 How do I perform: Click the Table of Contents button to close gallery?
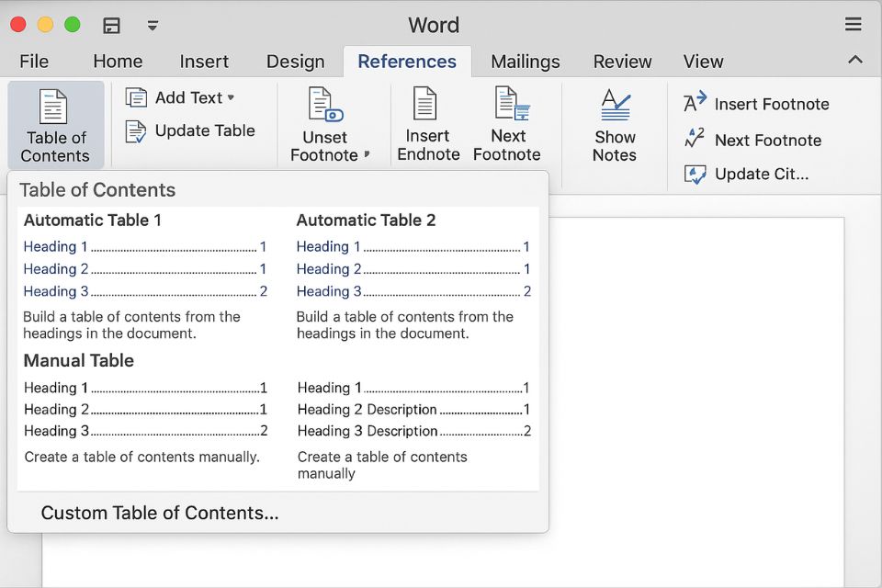pos(55,125)
